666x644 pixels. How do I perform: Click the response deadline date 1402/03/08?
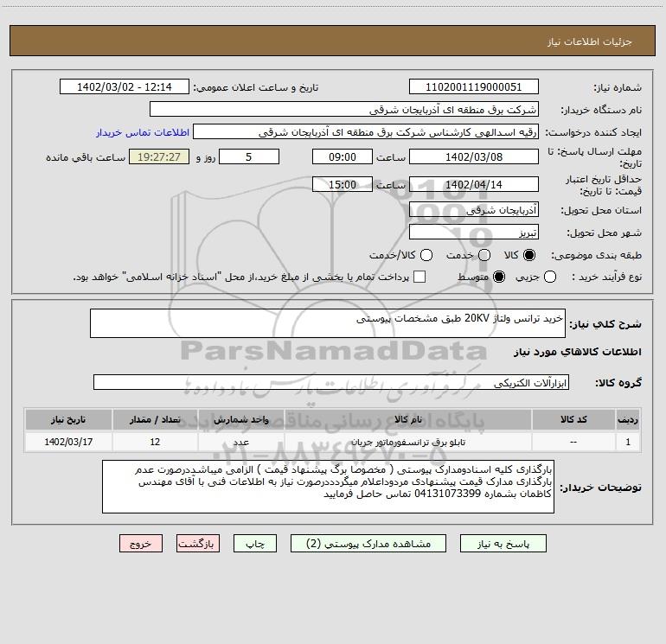[474, 156]
